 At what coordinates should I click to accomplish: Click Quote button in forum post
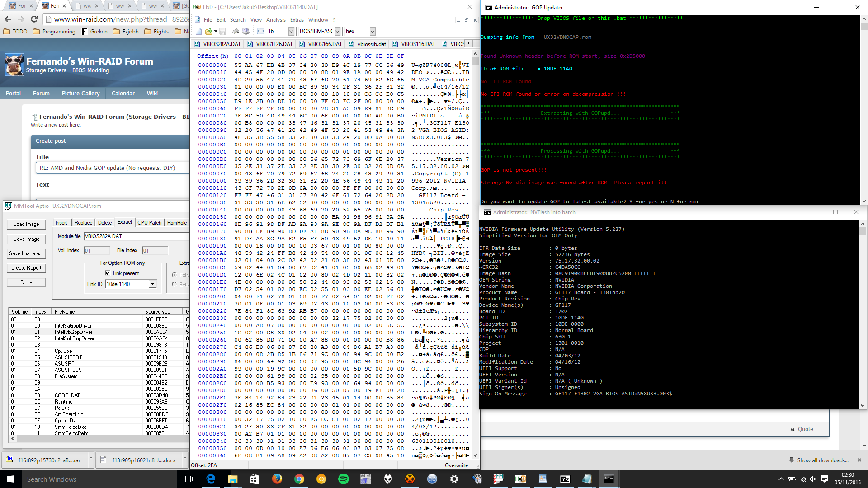click(802, 429)
